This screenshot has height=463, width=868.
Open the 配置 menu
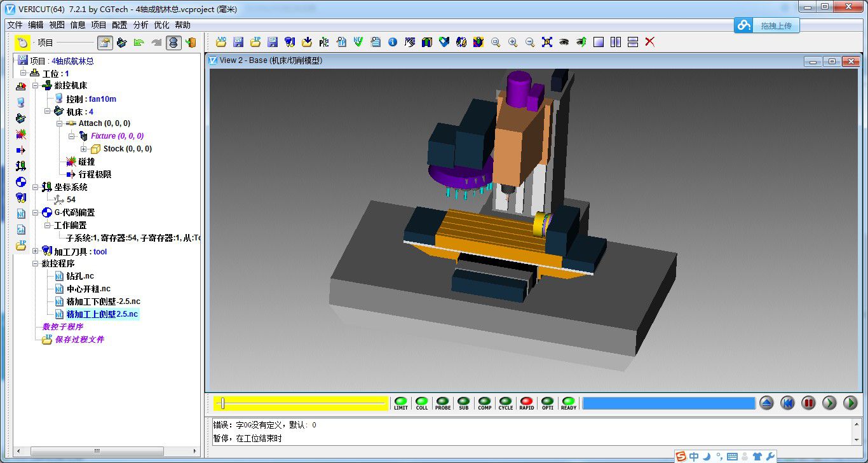coord(119,25)
